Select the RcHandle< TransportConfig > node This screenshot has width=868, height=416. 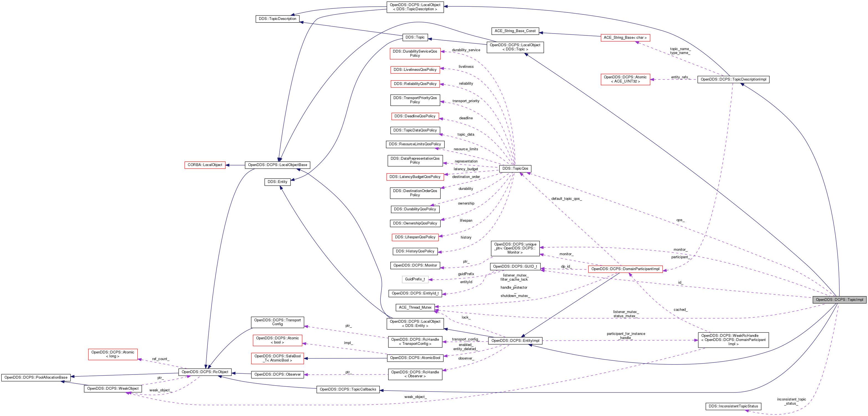click(x=415, y=342)
